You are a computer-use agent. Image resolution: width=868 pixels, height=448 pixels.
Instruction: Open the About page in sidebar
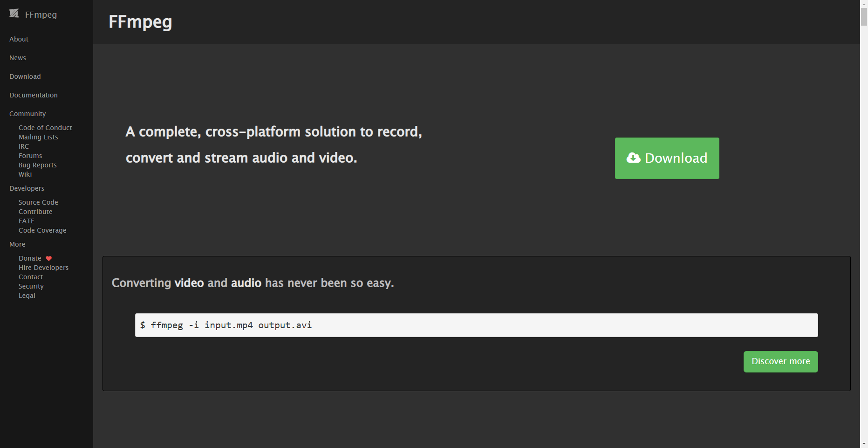coord(19,39)
